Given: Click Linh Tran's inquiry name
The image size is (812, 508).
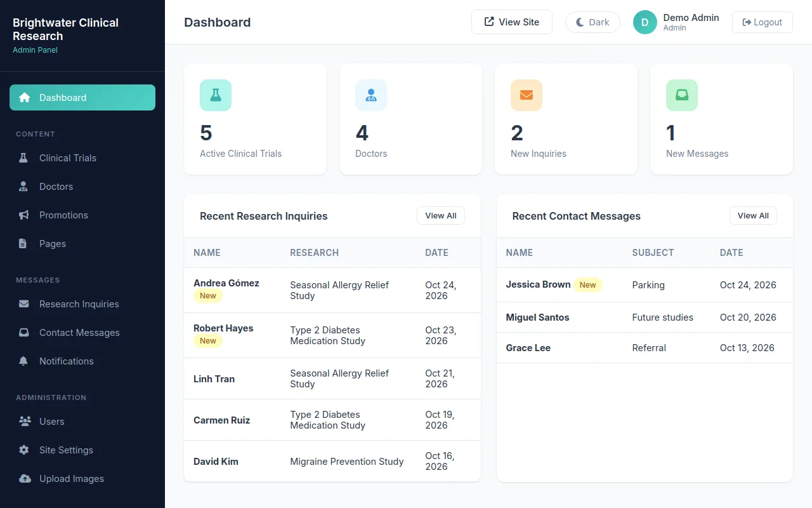Looking at the screenshot, I should coord(214,379).
